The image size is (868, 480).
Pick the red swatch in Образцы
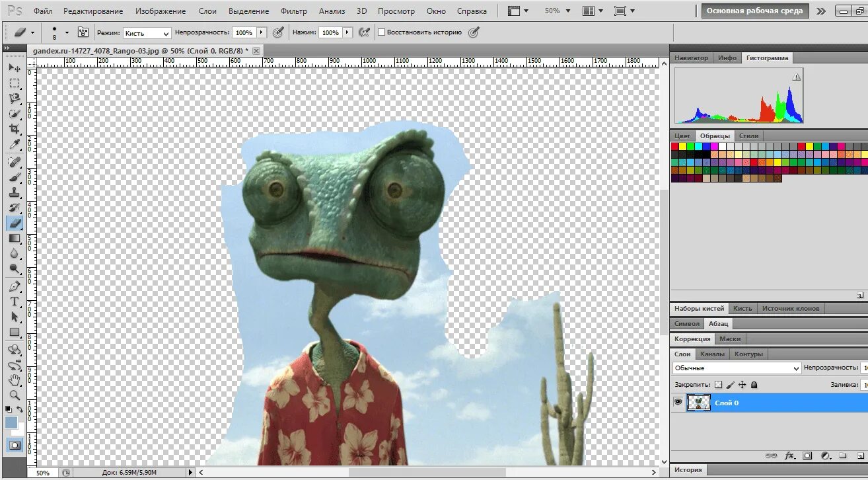pos(675,146)
